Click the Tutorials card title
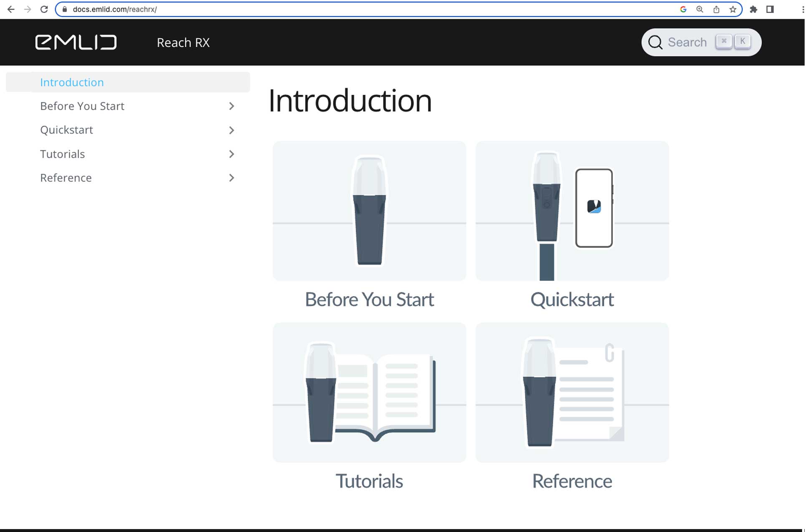Screen dimensions: 805x532 [369, 481]
